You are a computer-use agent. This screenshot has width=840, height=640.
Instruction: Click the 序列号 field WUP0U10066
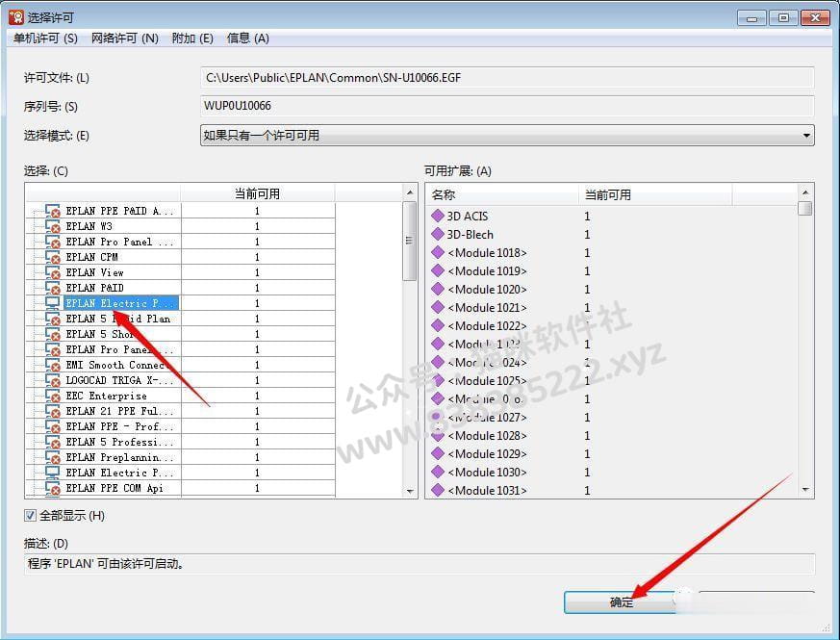click(x=507, y=106)
